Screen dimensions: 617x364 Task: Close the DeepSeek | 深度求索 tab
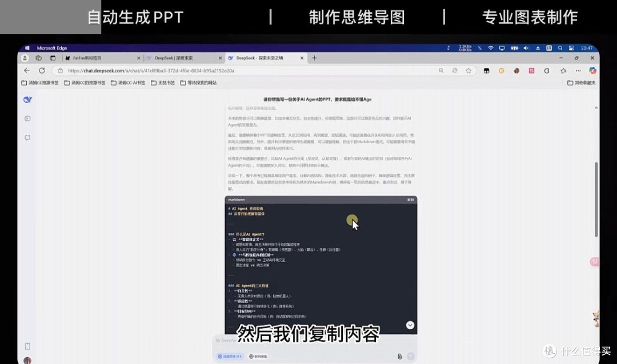(220, 58)
